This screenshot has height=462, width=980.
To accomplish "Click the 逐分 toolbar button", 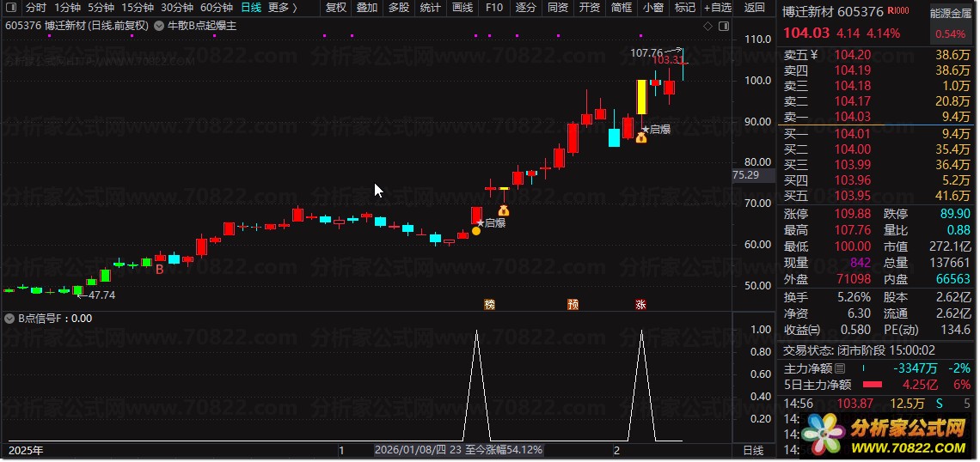I will [x=525, y=8].
